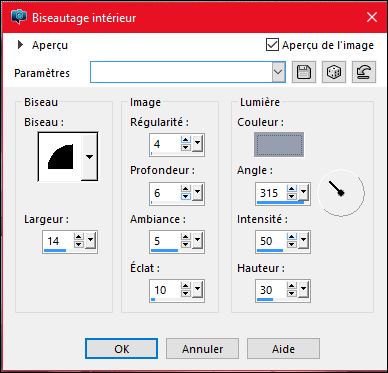
Task: Click the randomize parameters dice icon
Action: (x=334, y=72)
